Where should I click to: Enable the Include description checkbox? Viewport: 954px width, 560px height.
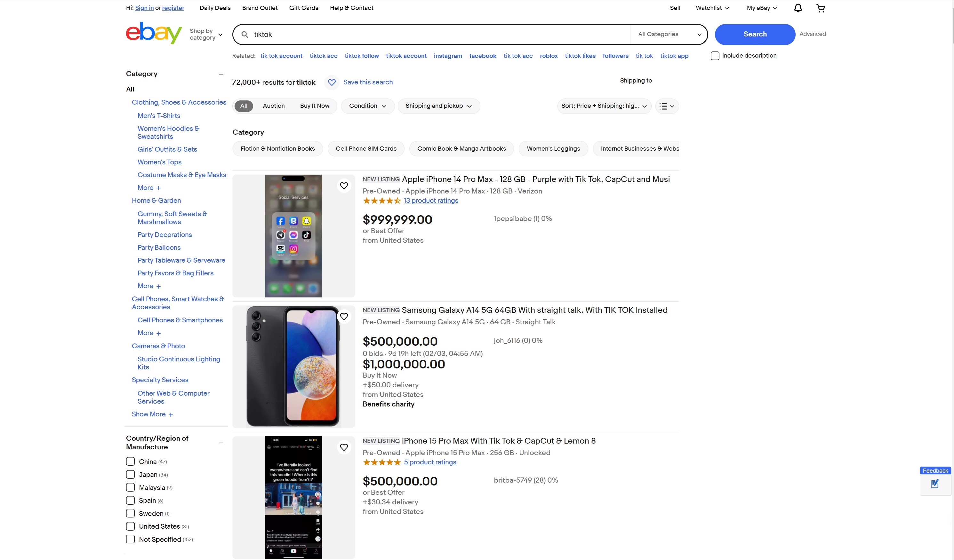(x=715, y=56)
